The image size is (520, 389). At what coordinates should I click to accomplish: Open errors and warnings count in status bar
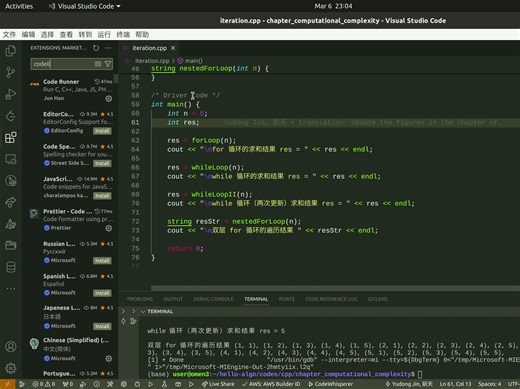coord(44,384)
